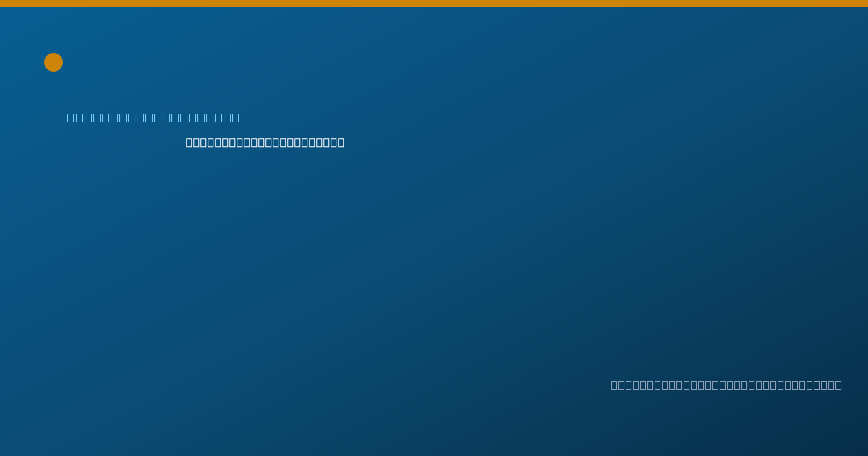Click the thin horizontal divider line
868x456 pixels.
pyautogui.click(x=434, y=345)
